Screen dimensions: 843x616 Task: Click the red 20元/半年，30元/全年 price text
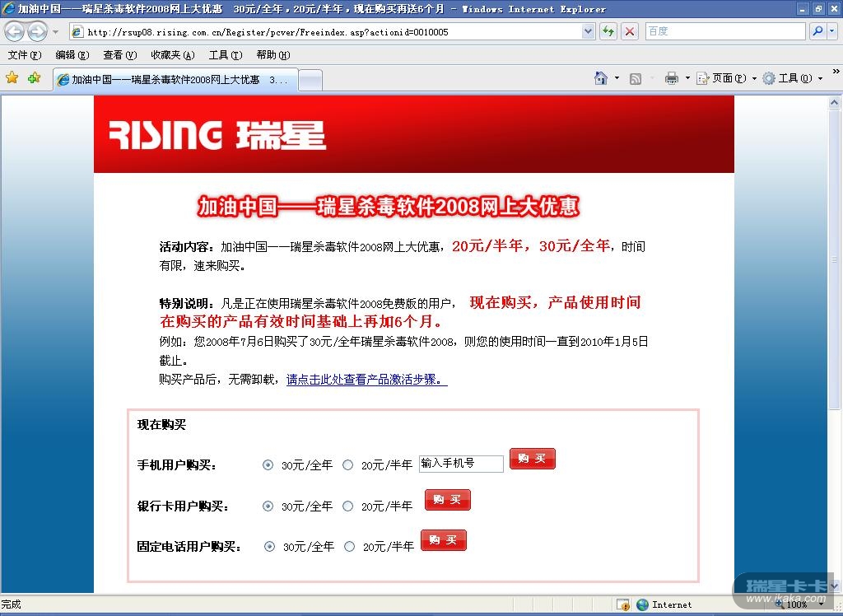point(531,246)
